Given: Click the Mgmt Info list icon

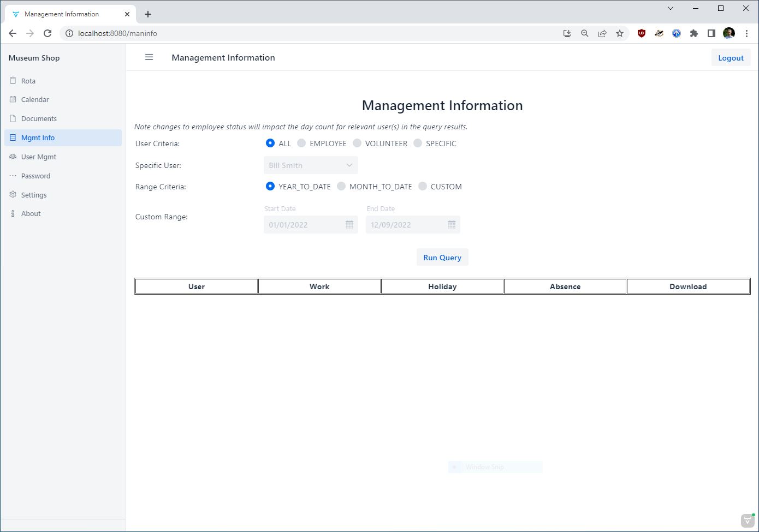Looking at the screenshot, I should point(13,138).
